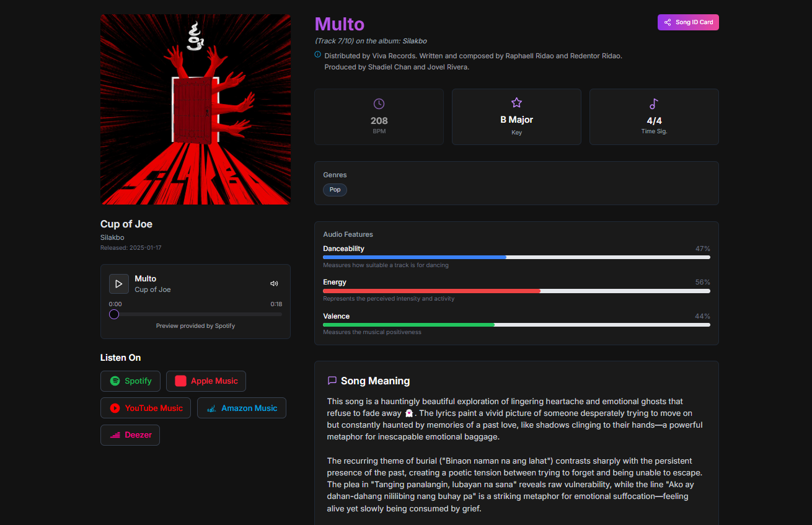Click the Silakbo album name under artist
Screen dimensions: 812x525
pyautogui.click(x=112, y=237)
